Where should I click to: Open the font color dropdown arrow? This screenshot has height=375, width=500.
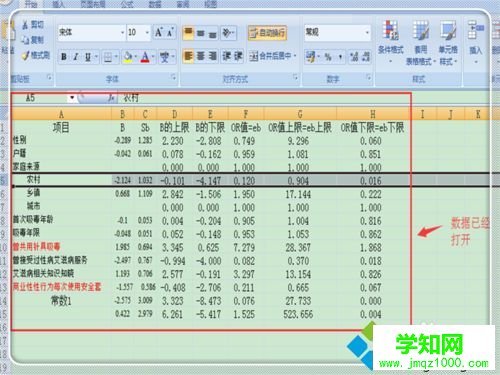(x=152, y=57)
